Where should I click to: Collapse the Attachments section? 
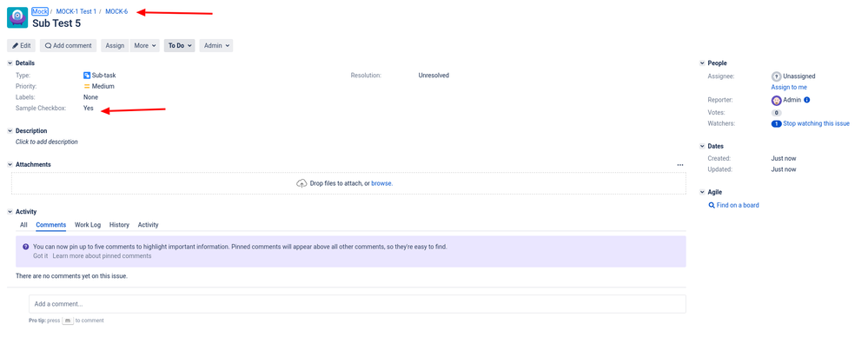point(10,165)
